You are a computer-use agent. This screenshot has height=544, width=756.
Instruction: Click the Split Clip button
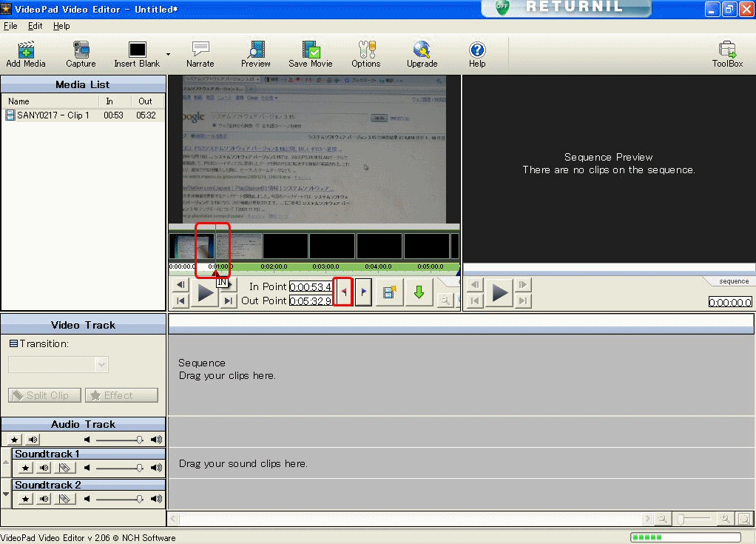[x=45, y=395]
